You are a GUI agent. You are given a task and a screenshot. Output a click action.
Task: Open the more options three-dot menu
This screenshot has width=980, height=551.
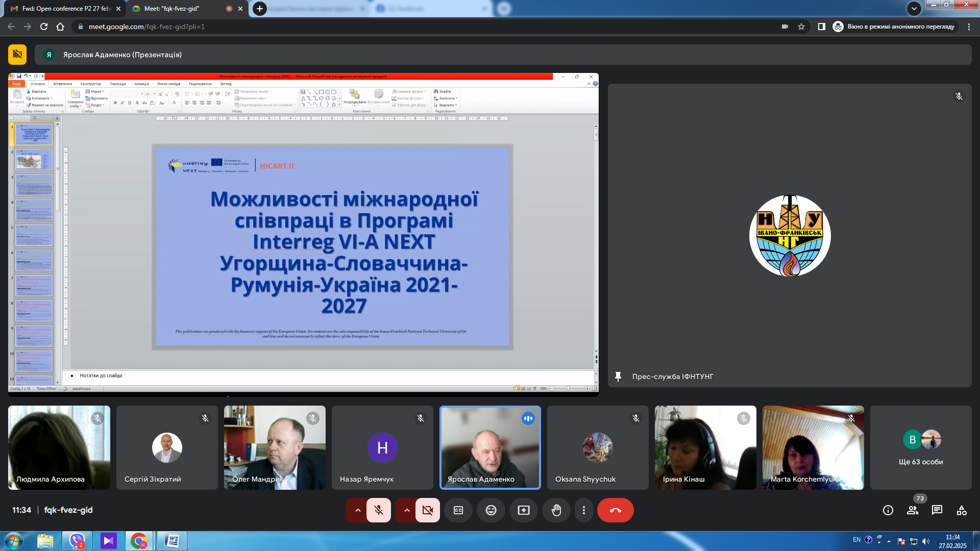(584, 510)
